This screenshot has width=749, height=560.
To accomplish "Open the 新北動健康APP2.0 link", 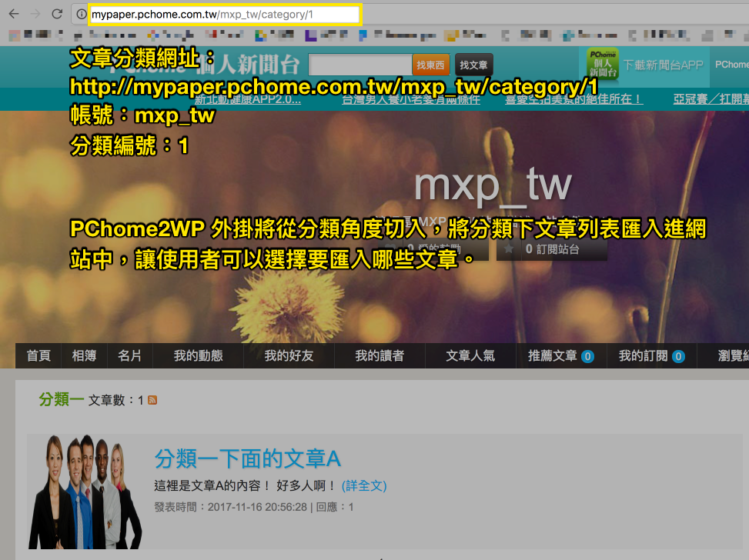I will point(247,99).
